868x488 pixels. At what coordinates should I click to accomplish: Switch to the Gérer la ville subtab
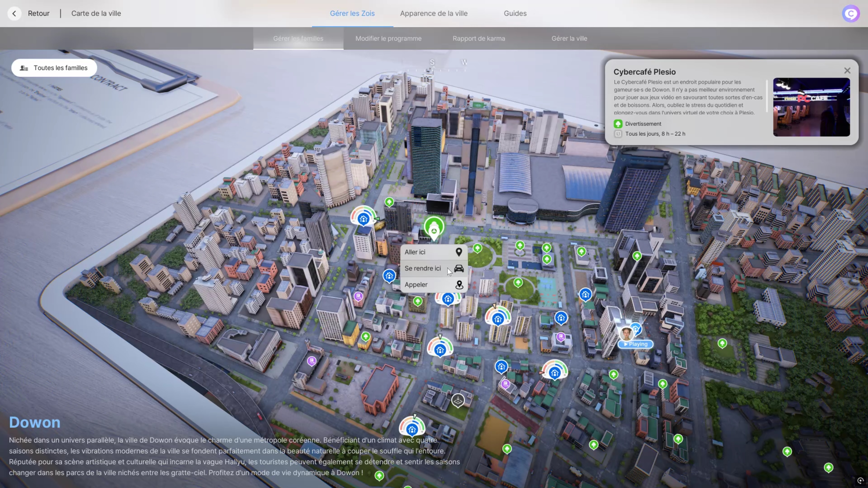click(x=569, y=38)
